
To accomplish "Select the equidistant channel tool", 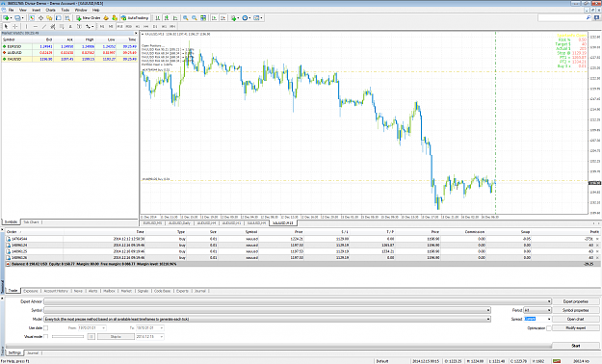I will coord(53,27).
